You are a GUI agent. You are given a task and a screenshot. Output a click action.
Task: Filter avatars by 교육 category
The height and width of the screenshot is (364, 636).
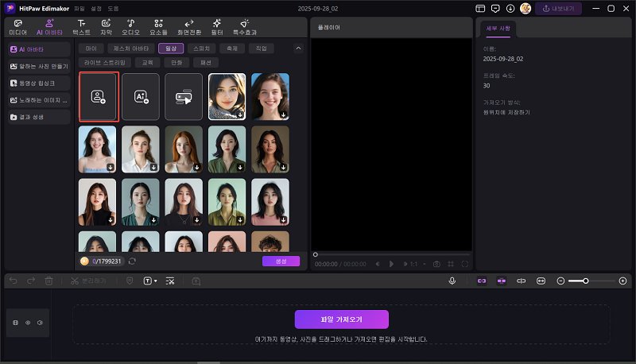(x=148, y=63)
